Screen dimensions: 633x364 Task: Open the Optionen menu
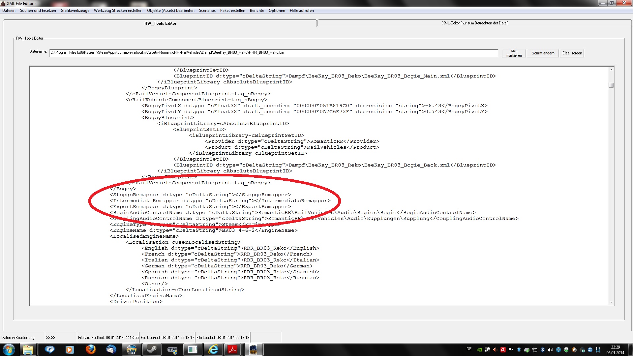[277, 11]
